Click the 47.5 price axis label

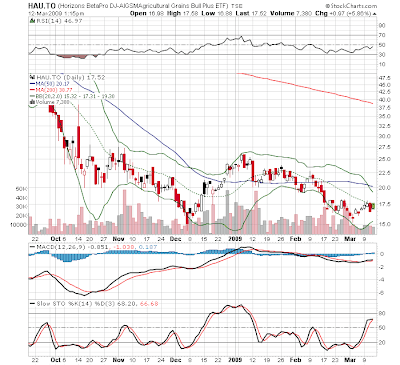click(x=384, y=77)
